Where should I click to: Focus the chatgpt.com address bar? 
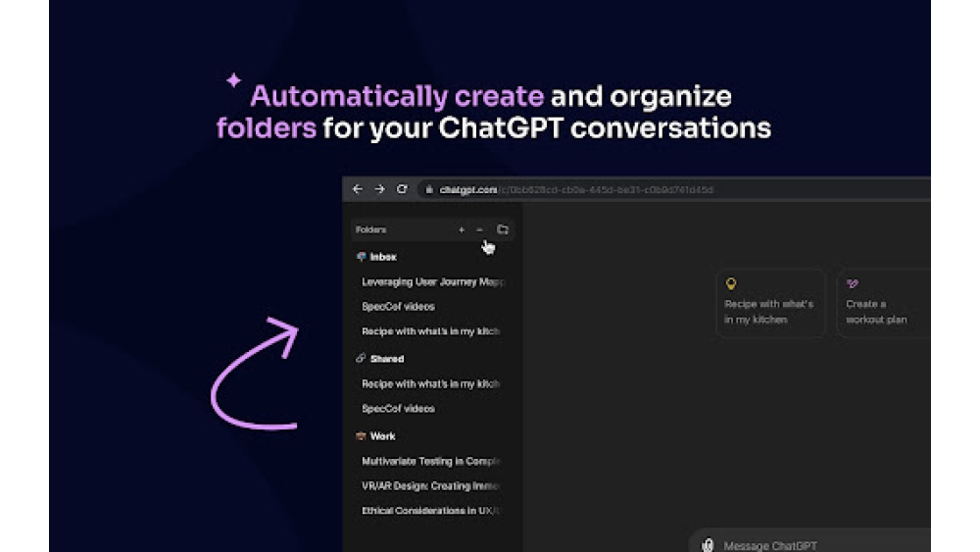click(675, 189)
